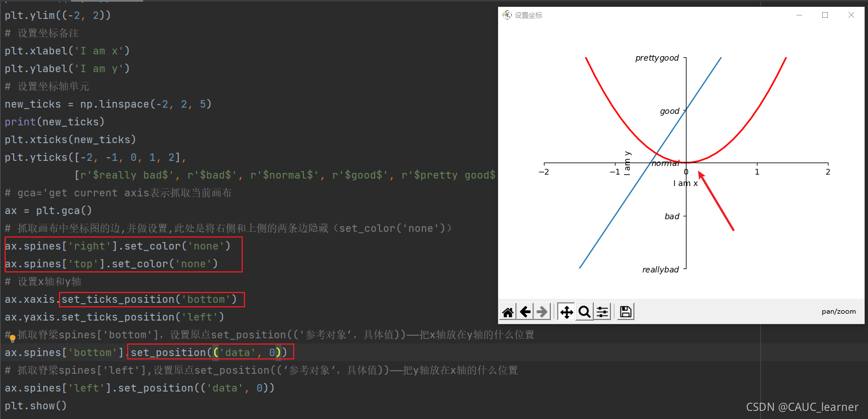Click the 'reallybad' y-axis tick label
The width and height of the screenshot is (868, 419).
tap(661, 270)
